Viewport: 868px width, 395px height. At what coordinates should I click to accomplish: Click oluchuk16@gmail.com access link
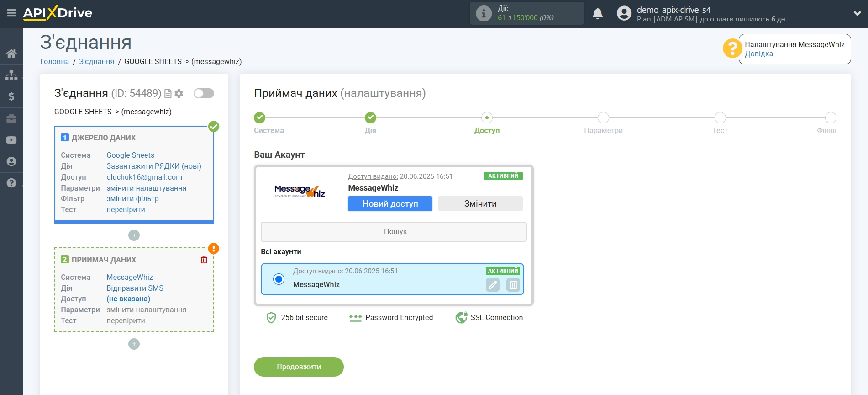(x=144, y=177)
